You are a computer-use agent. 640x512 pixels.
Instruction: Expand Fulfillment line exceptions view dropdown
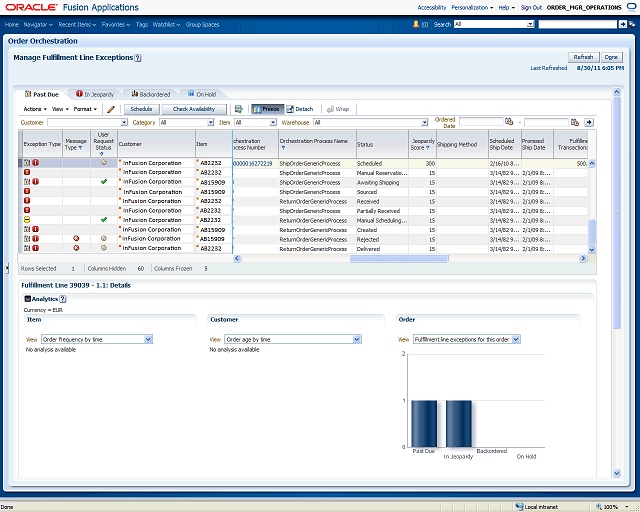(x=516, y=340)
